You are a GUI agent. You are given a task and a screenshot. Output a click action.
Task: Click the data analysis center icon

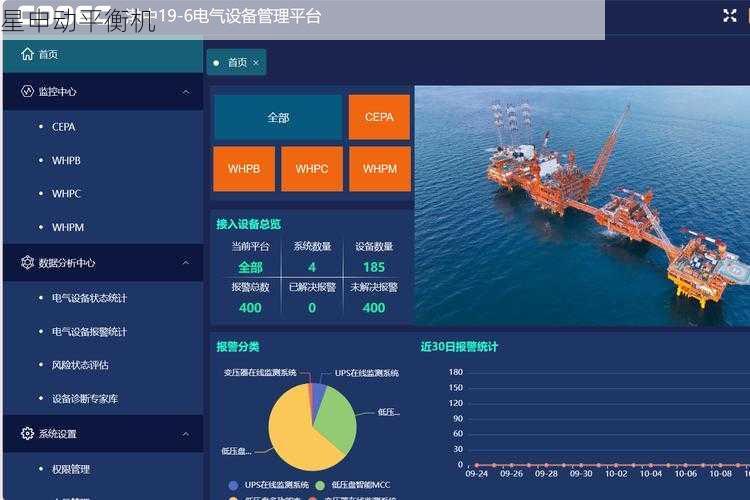coord(27,262)
